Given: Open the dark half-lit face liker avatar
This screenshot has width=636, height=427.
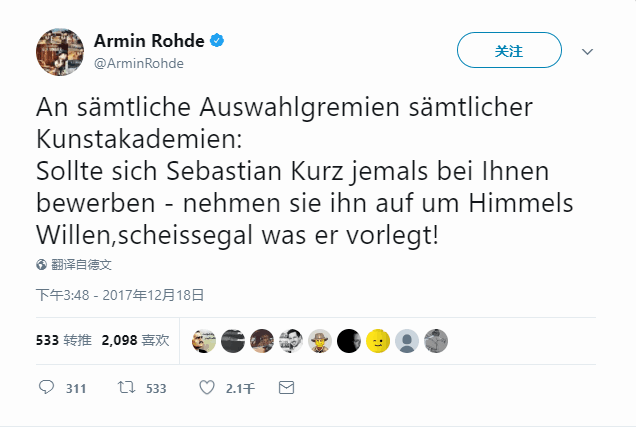Looking at the screenshot, I should click(x=349, y=341).
